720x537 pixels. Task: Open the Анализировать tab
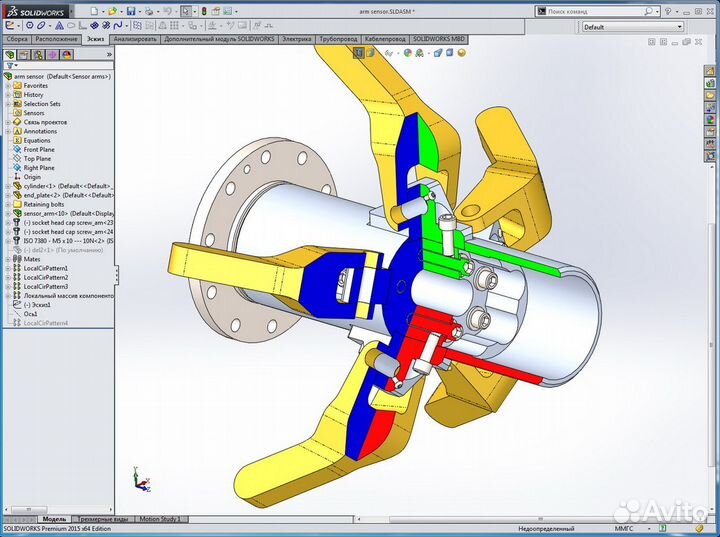point(135,39)
